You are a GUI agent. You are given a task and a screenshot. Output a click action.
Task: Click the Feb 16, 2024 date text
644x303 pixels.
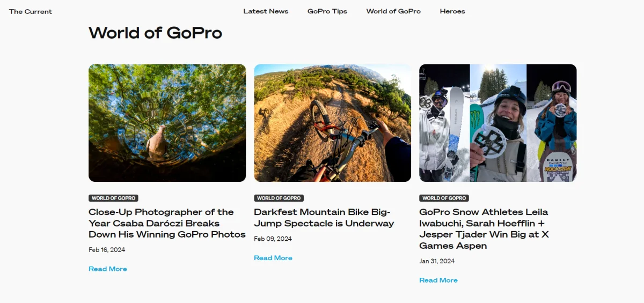[107, 250]
